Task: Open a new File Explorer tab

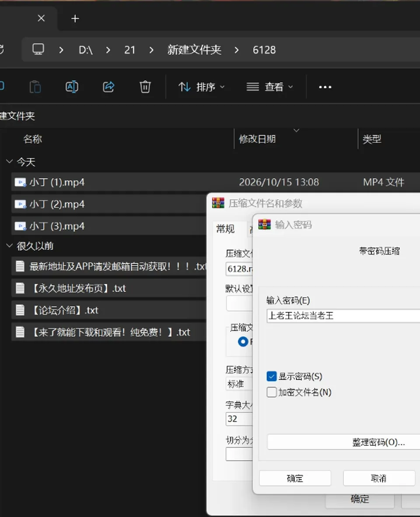Action: 75,18
